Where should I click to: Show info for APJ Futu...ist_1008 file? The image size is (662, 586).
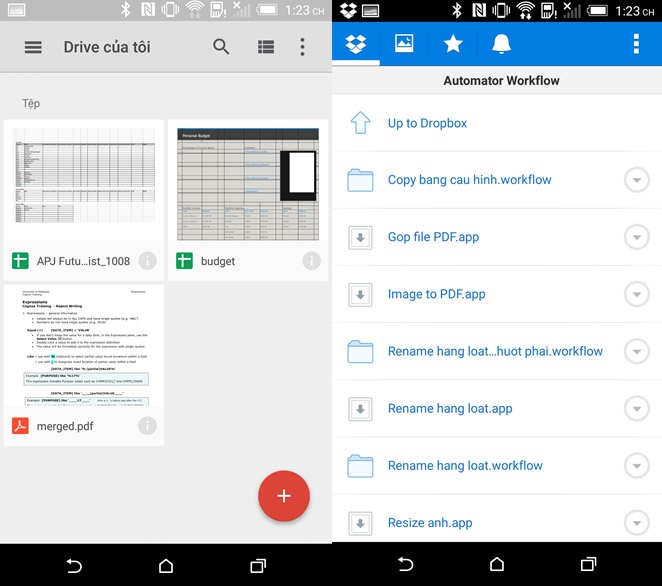[147, 261]
